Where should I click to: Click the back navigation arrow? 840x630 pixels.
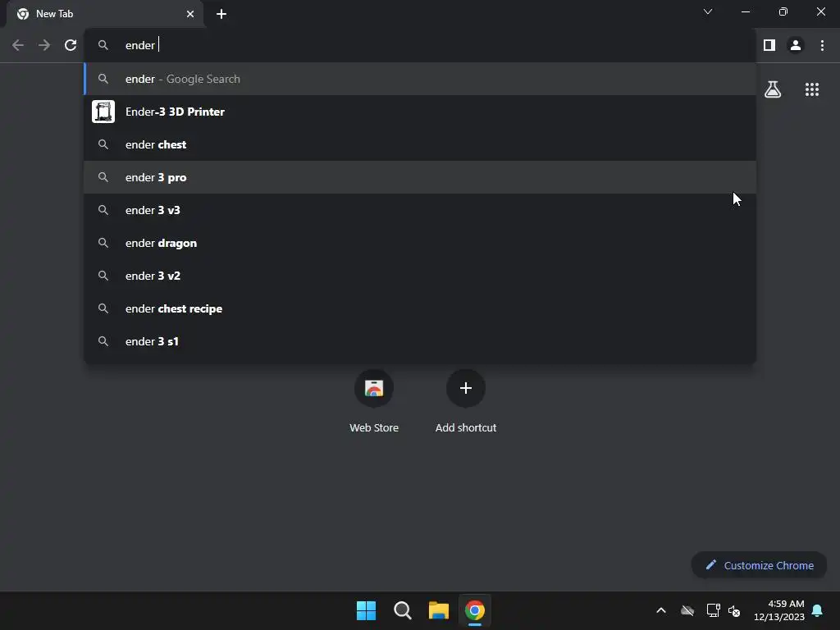tap(18, 45)
